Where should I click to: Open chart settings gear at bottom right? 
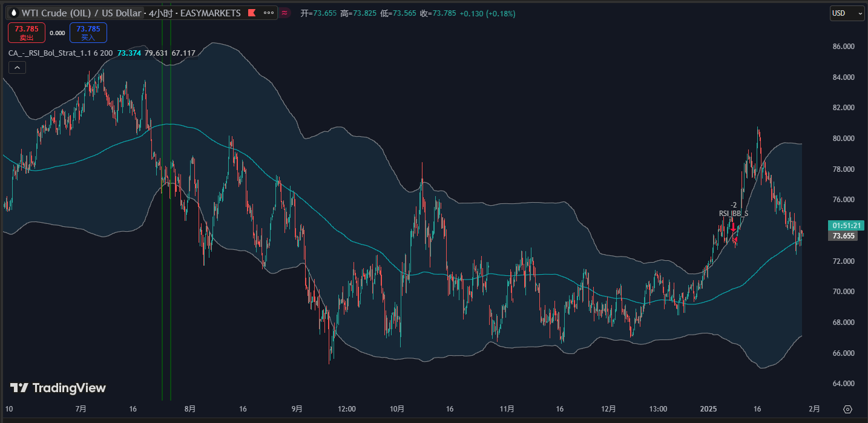[847, 409]
